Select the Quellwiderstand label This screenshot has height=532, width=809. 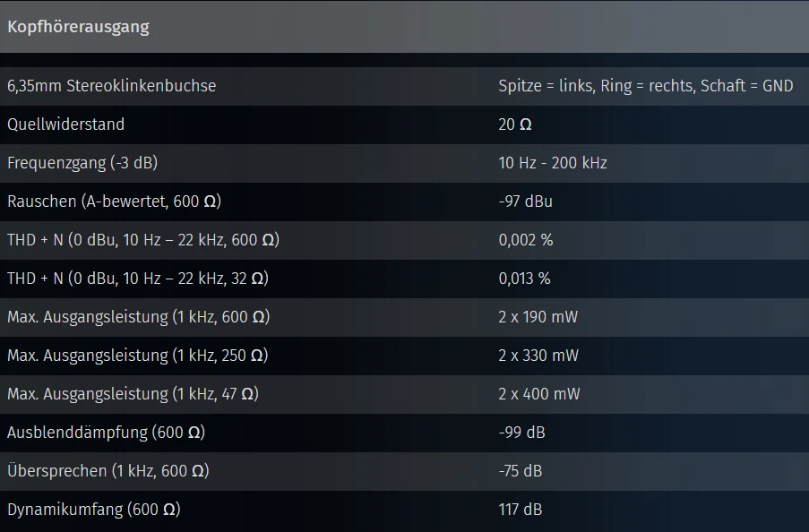tap(65, 124)
